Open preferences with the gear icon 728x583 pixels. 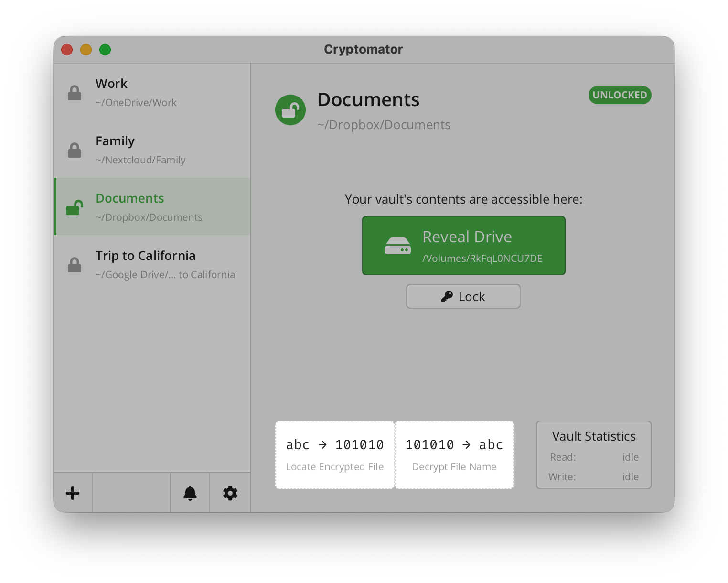[230, 493]
